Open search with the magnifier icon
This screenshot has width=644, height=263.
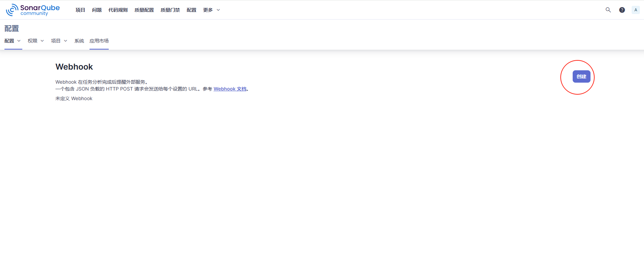coord(608,10)
